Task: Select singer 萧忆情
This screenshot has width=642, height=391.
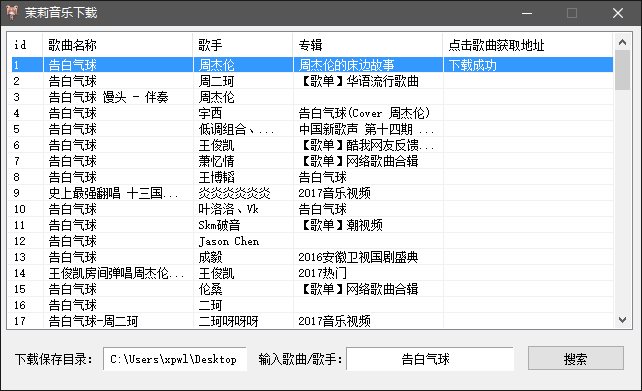Action: coord(217,161)
